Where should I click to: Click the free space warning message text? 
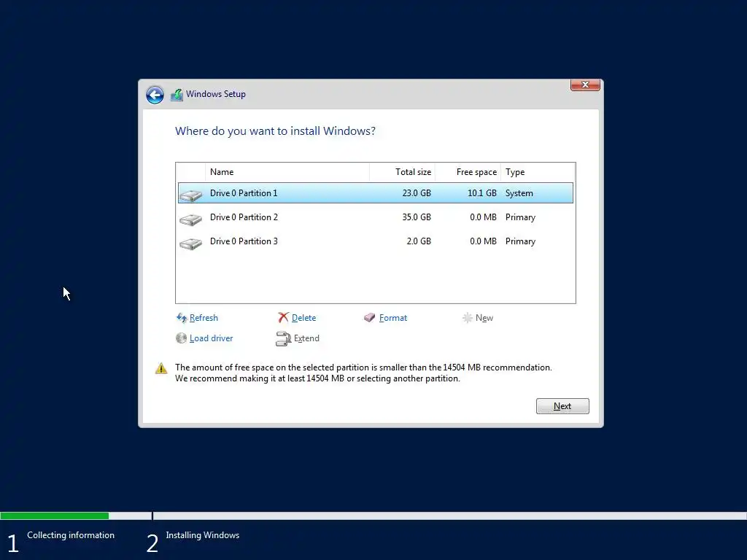tap(363, 373)
